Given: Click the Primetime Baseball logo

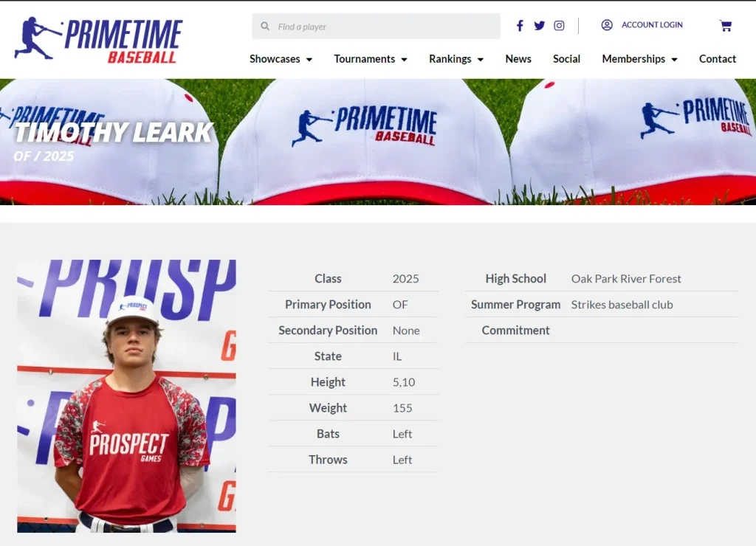Looking at the screenshot, I should pos(98,40).
